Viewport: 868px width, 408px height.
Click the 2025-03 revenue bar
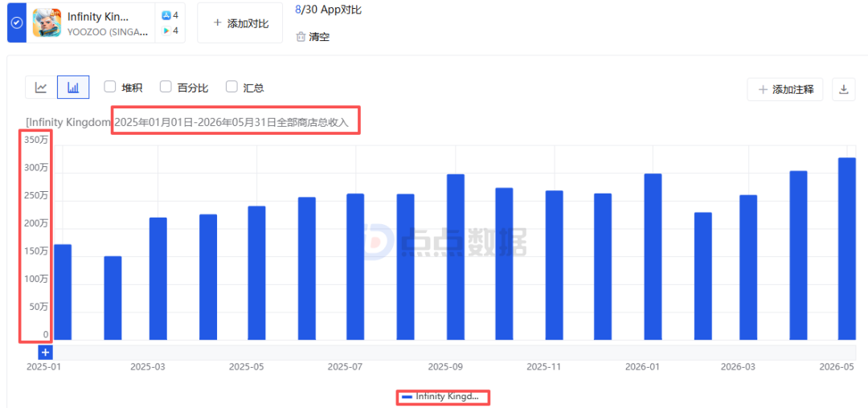coord(158,279)
